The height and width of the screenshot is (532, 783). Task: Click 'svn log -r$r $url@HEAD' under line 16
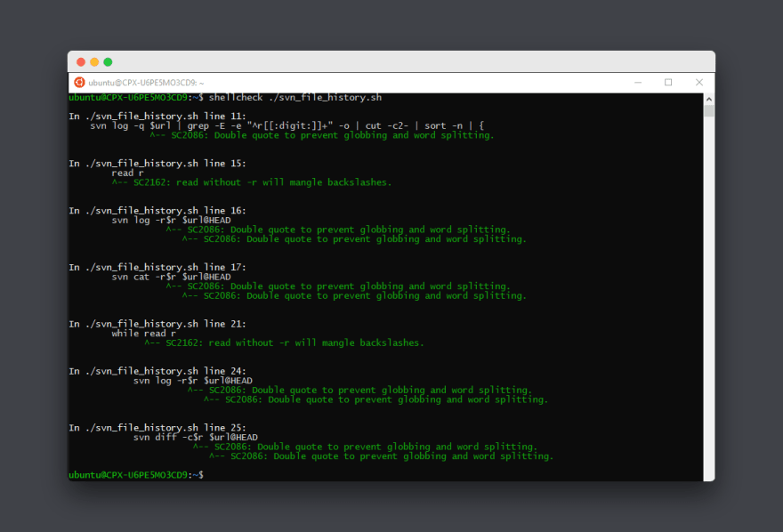click(171, 220)
